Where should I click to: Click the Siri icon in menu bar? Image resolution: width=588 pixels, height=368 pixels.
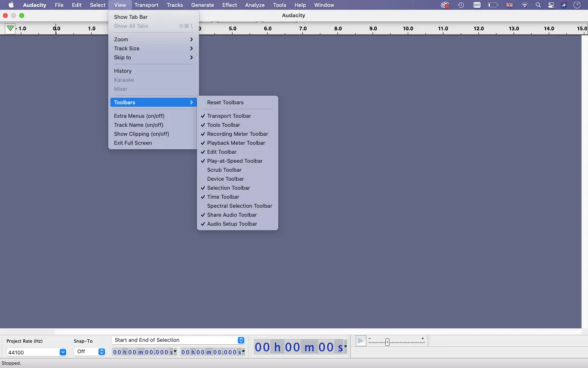[564, 5]
